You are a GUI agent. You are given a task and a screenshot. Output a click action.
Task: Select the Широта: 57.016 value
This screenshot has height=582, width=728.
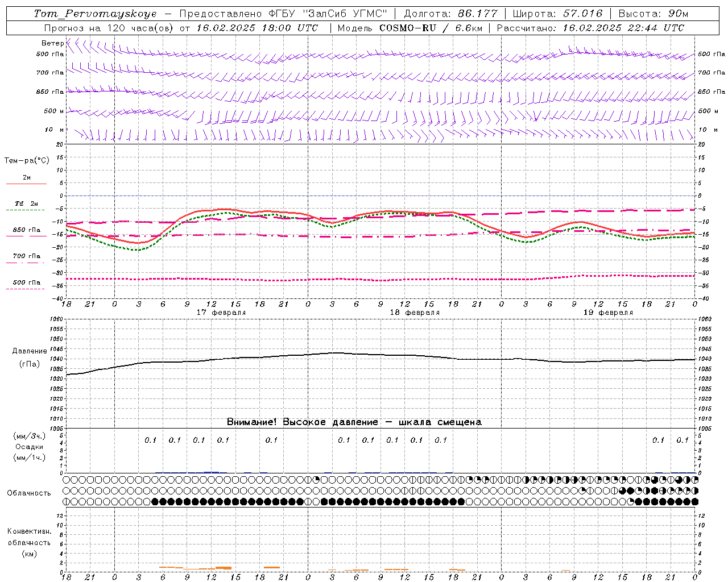557,14
